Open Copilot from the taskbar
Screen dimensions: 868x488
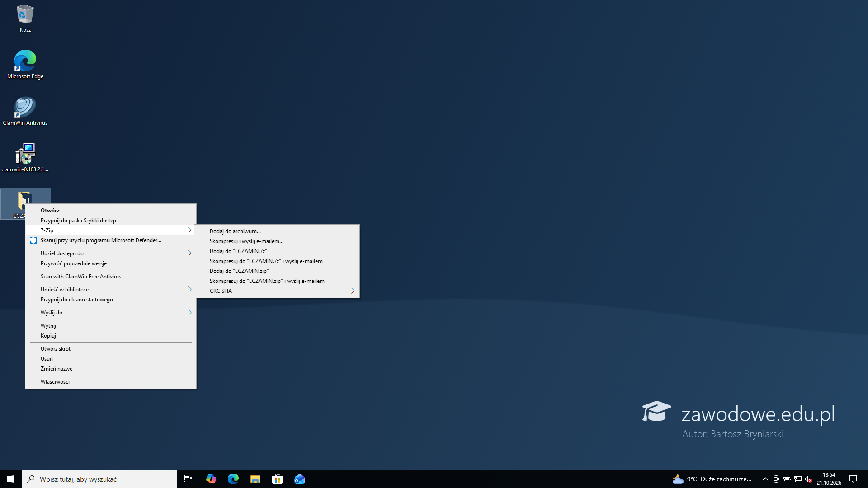pos(211,479)
